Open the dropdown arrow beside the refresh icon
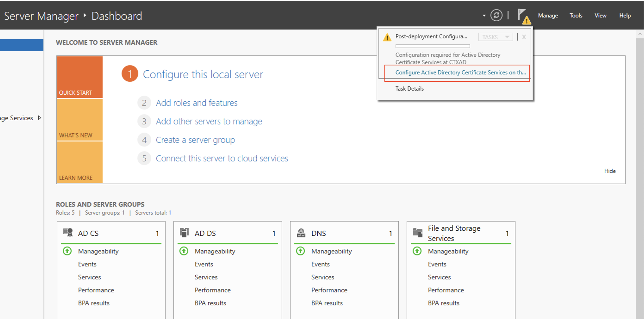 [x=484, y=15]
